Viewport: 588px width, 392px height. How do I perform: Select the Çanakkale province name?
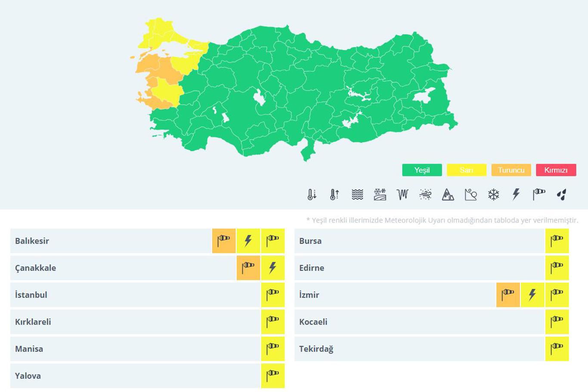35,268
